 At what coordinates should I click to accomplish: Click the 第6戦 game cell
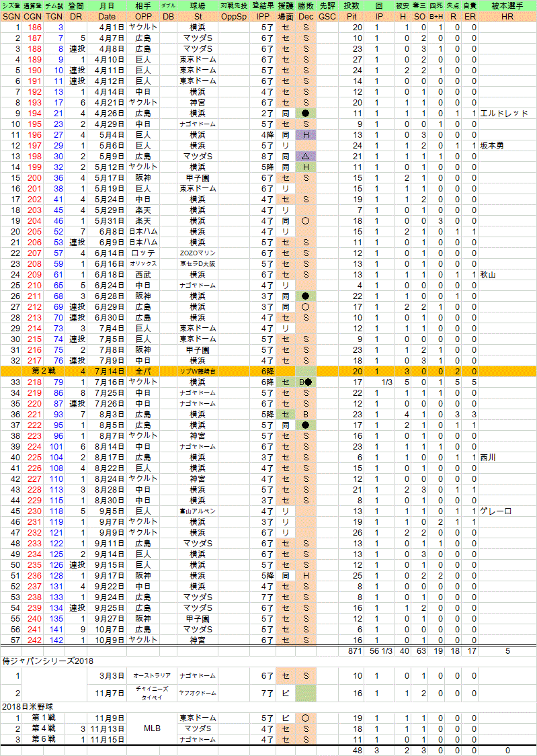click(44, 739)
